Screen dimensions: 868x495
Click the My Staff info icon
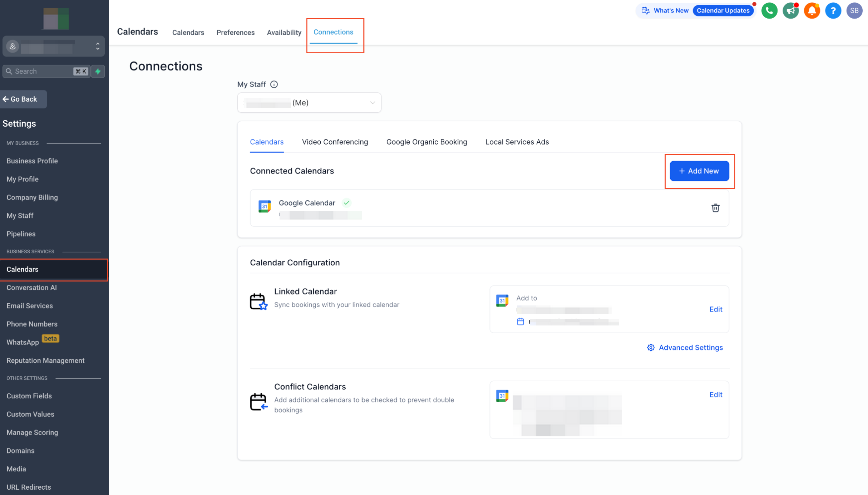274,84
